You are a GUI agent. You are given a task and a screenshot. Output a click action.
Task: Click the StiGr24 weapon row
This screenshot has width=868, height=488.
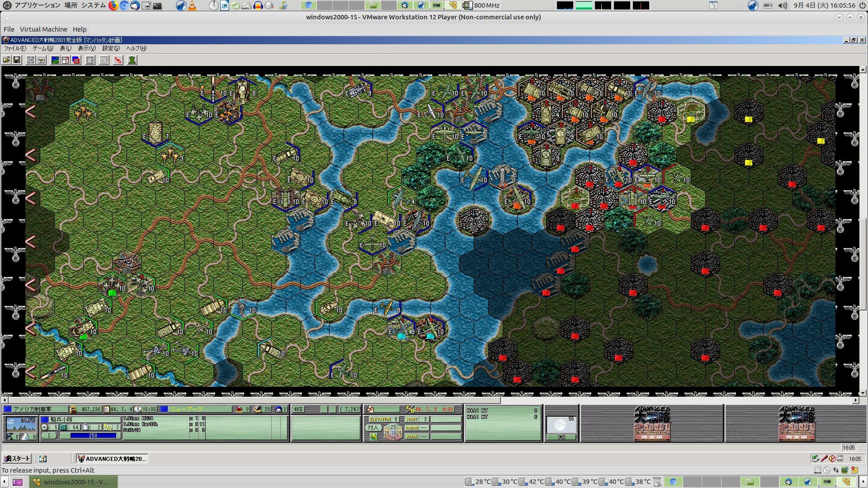[x=165, y=430]
